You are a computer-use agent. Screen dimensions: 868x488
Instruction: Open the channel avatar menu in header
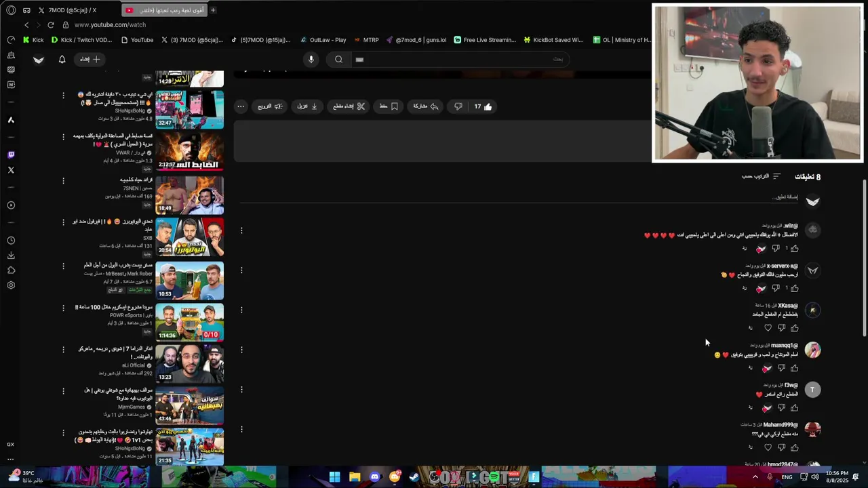click(39, 60)
